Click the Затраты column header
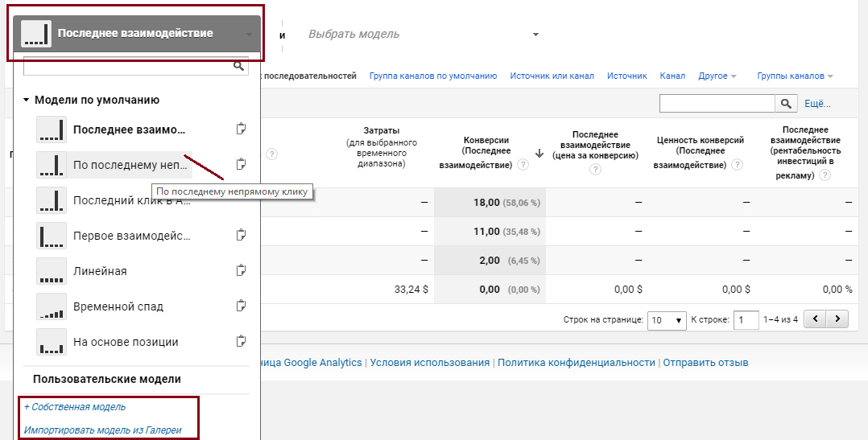This screenshot has height=440, width=868. pos(382,147)
